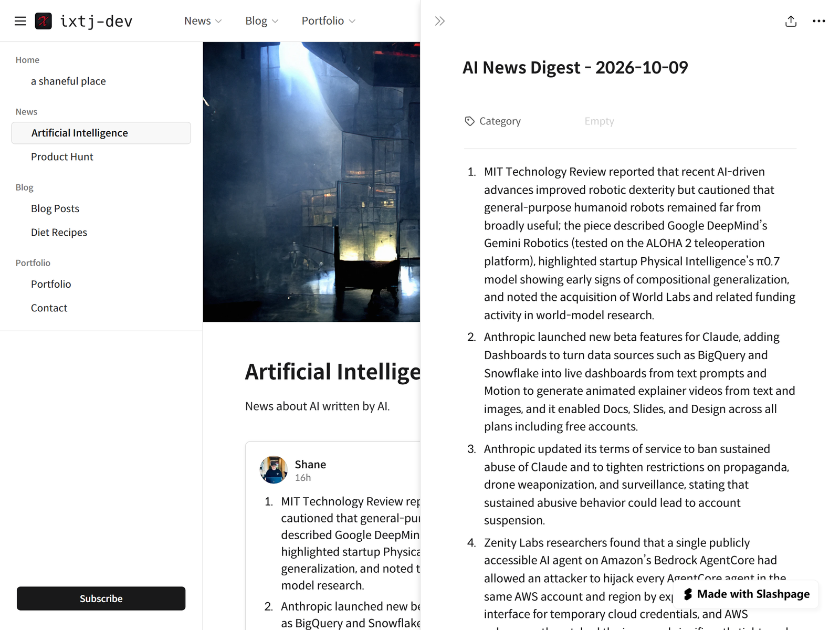Click the share/export icon
Screen dimensions: 840x630
pyautogui.click(x=791, y=21)
